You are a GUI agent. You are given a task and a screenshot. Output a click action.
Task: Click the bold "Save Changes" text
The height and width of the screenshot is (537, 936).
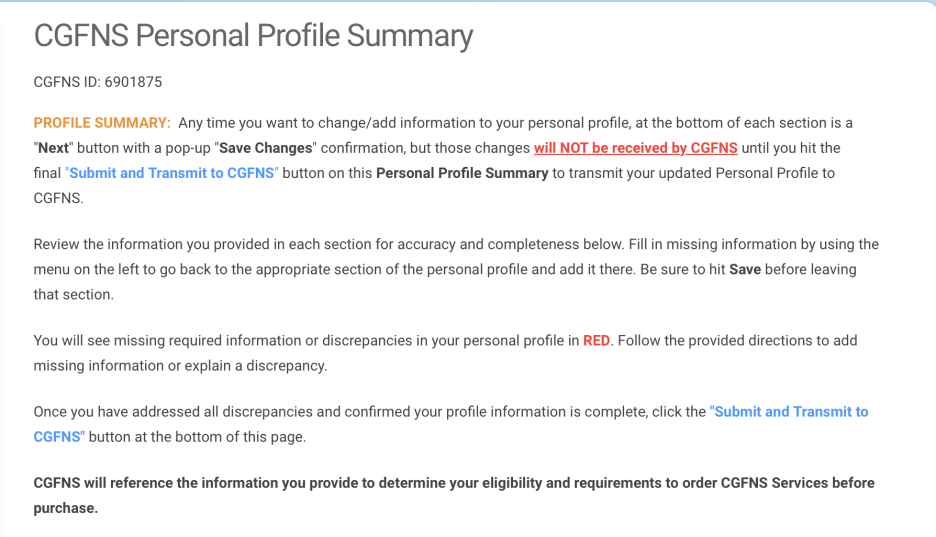tap(266, 148)
